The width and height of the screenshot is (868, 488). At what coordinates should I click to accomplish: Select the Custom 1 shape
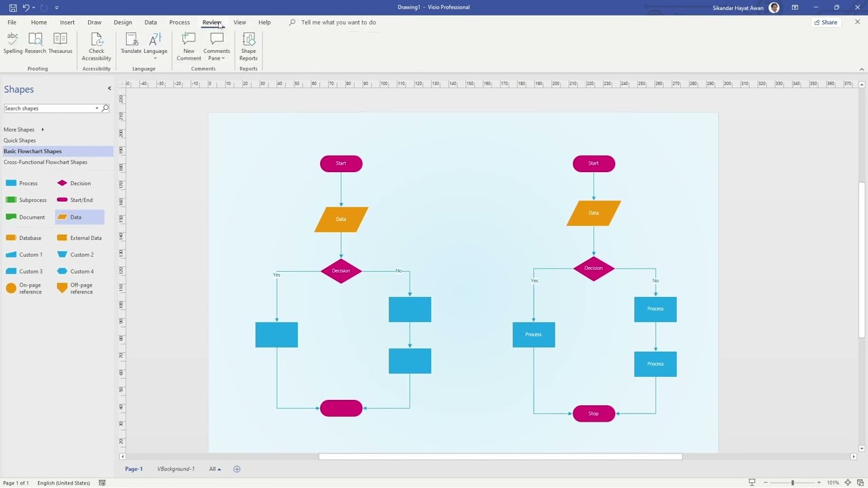click(x=24, y=255)
